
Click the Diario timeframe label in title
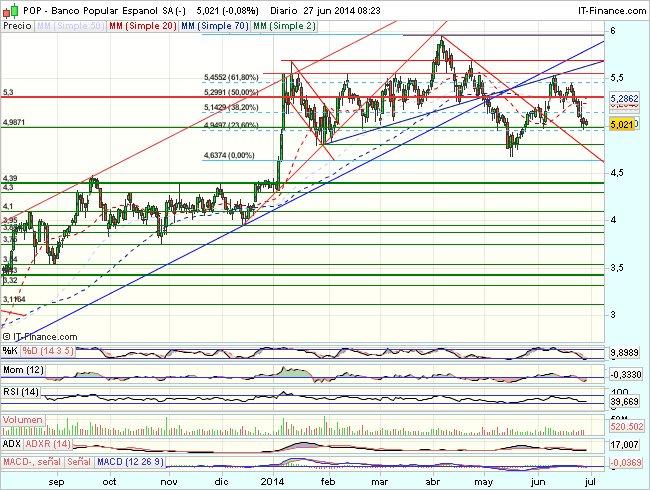point(287,8)
